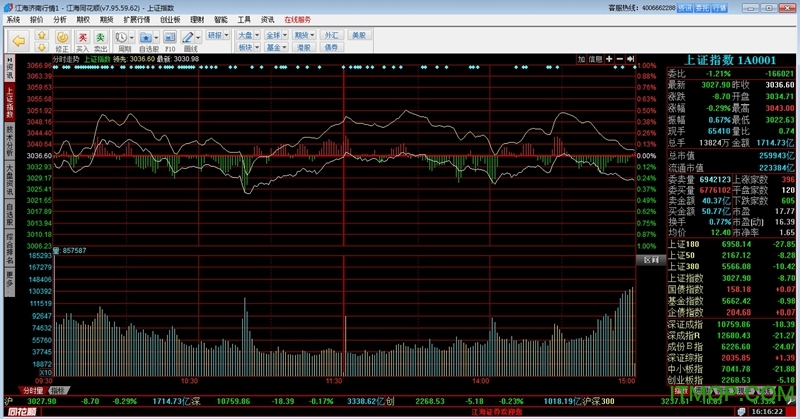Click the plus zoom icon above chart
This screenshot has height=419, width=800.
[x=607, y=59]
